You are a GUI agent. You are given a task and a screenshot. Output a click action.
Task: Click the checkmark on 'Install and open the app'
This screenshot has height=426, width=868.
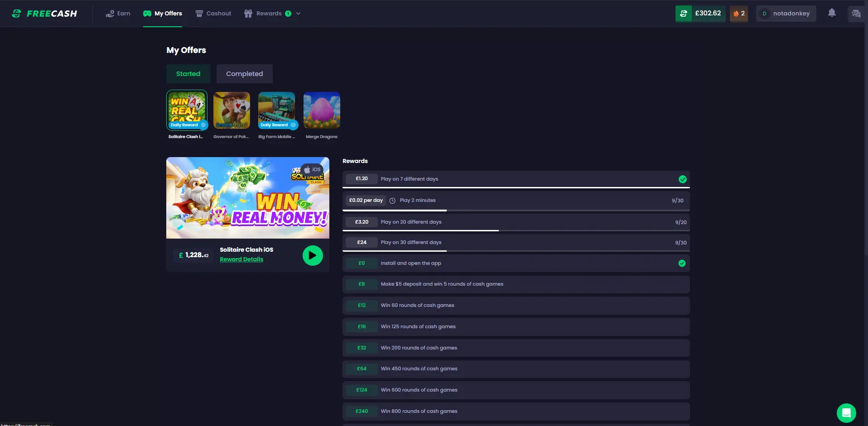tap(682, 263)
